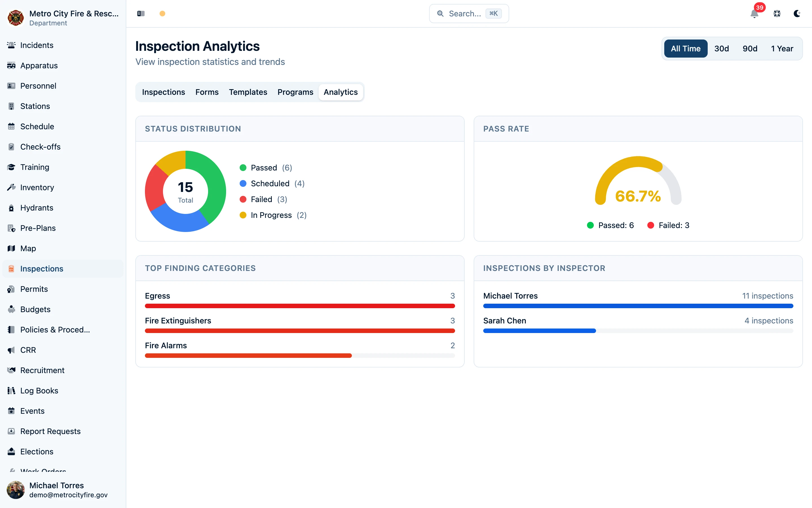Click the help lifebuoy icon
Image resolution: width=812 pixels, height=508 pixels.
tap(777, 14)
